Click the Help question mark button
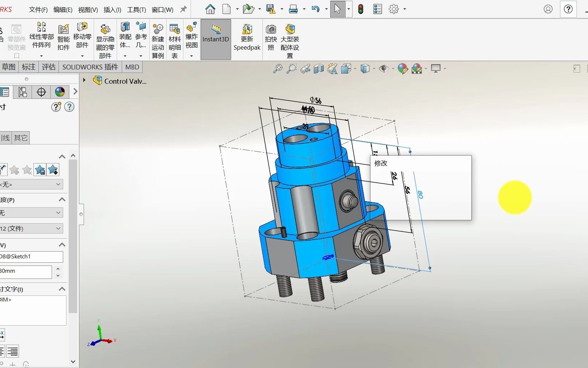 (568, 9)
